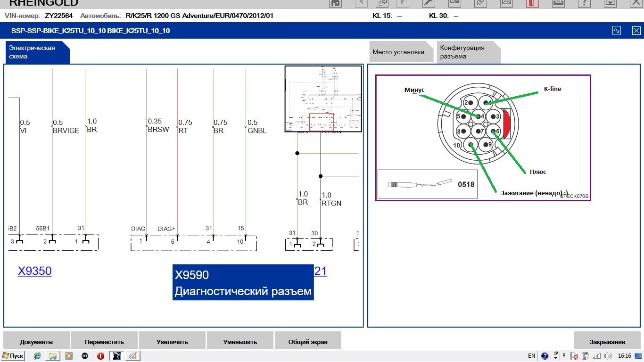
Task: Open the envelope message icon
Action: 506,3
